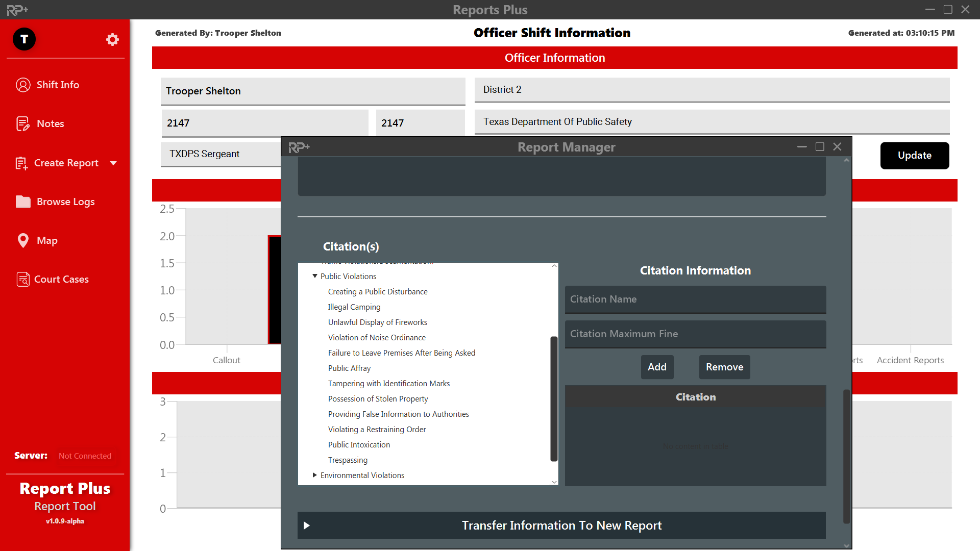Expand the Environmental Violations category

(315, 475)
